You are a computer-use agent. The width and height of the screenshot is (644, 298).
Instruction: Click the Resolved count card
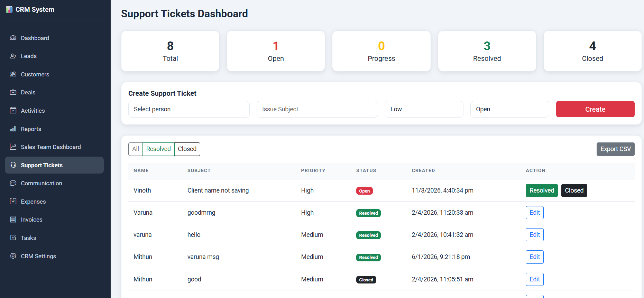[x=487, y=51]
